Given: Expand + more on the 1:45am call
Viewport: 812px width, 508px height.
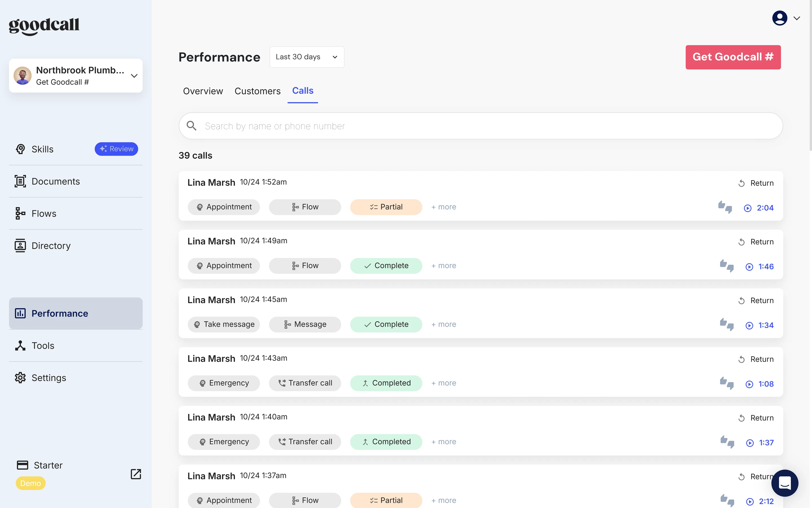Looking at the screenshot, I should click(x=443, y=325).
